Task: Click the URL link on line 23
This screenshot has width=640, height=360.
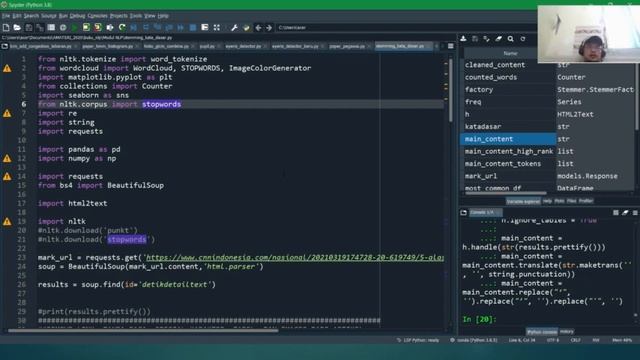Action: 295,258
